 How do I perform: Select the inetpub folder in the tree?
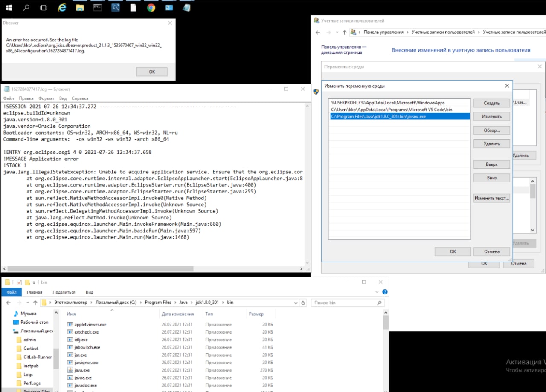31,366
